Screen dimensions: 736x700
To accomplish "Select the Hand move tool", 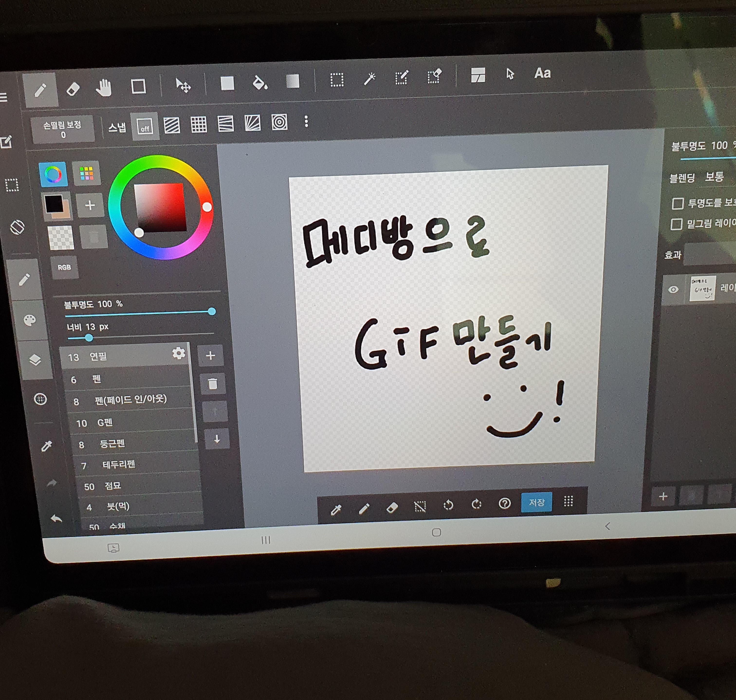I will tap(104, 88).
